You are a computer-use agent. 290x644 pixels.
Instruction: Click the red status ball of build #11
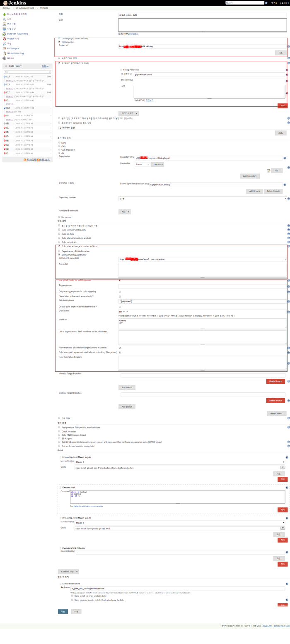click(x=4, y=100)
